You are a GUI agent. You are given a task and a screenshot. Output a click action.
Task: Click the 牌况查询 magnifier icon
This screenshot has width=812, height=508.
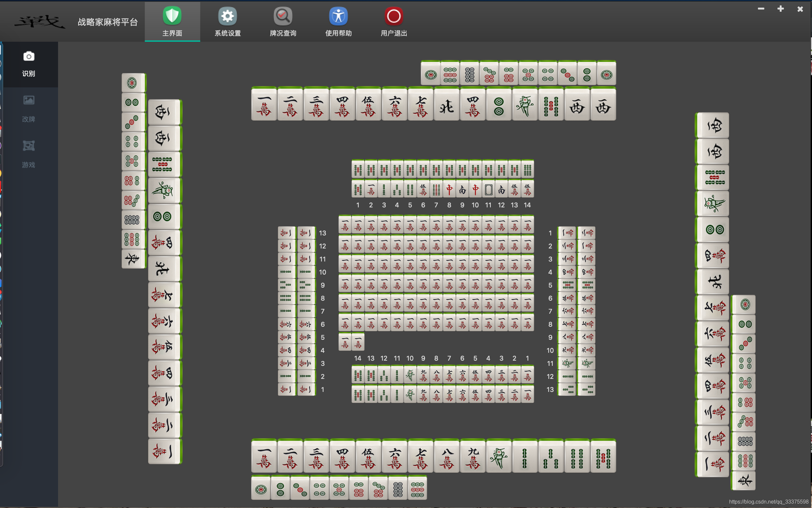pyautogui.click(x=283, y=16)
